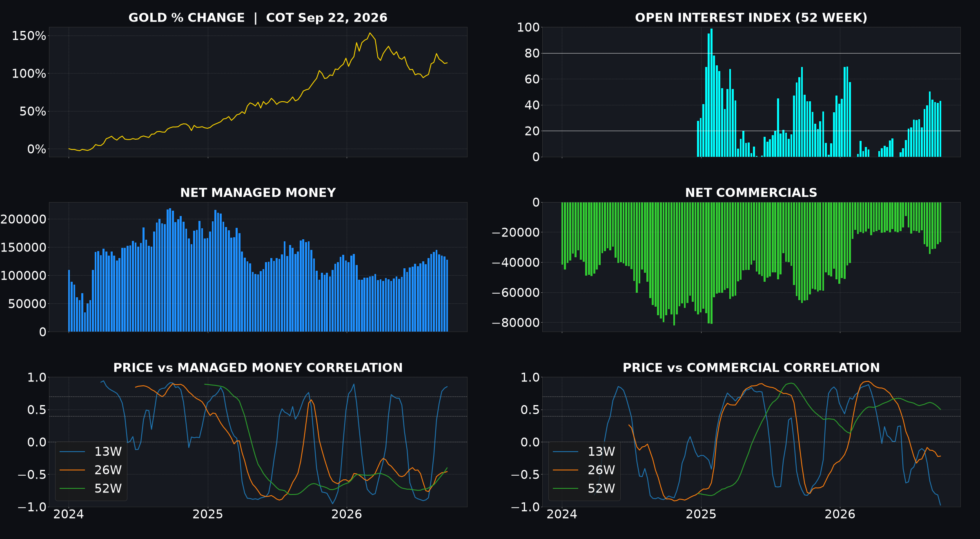Click the peak of the gold price line
The image size is (980, 539).
click(370, 33)
